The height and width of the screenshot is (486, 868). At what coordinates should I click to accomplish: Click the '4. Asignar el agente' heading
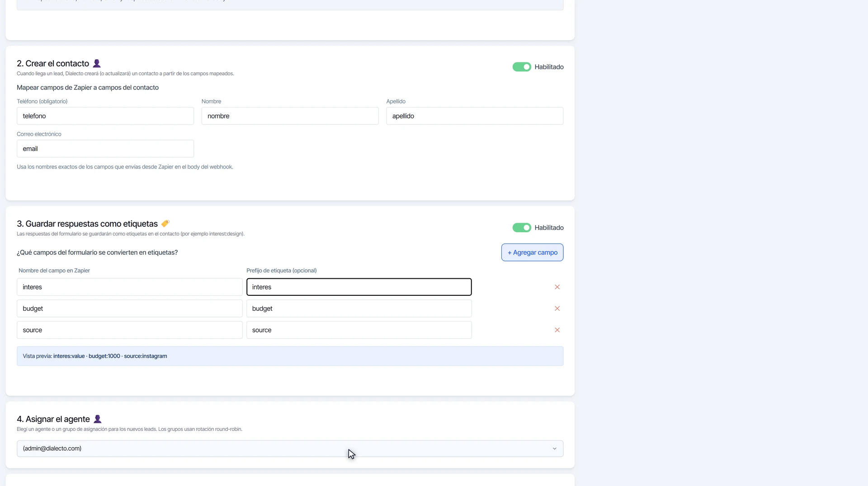coord(53,420)
